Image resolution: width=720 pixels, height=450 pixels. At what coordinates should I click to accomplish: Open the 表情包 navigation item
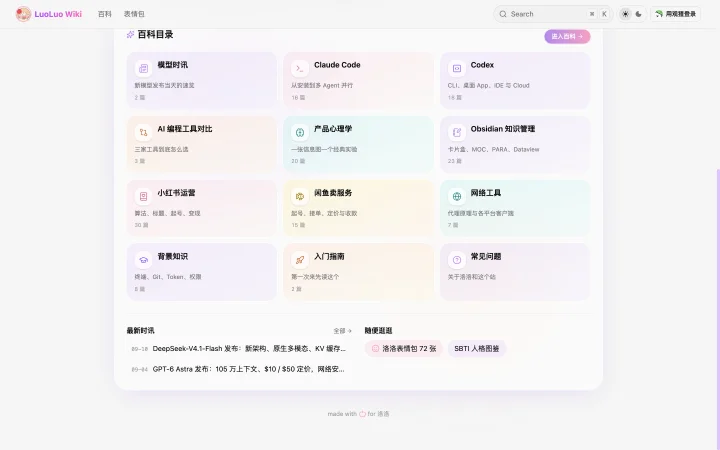(x=134, y=14)
